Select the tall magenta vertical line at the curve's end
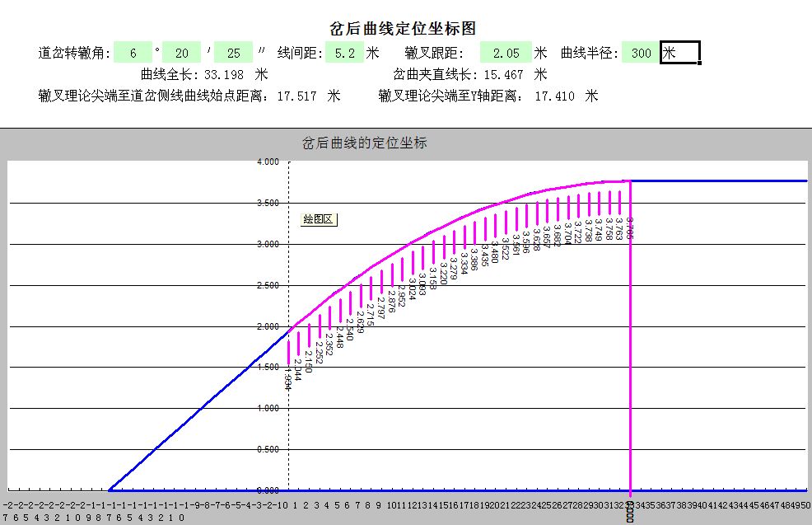 click(630, 337)
